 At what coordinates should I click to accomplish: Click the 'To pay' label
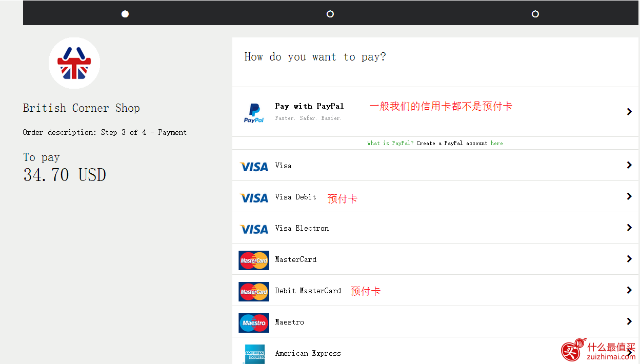(x=42, y=157)
